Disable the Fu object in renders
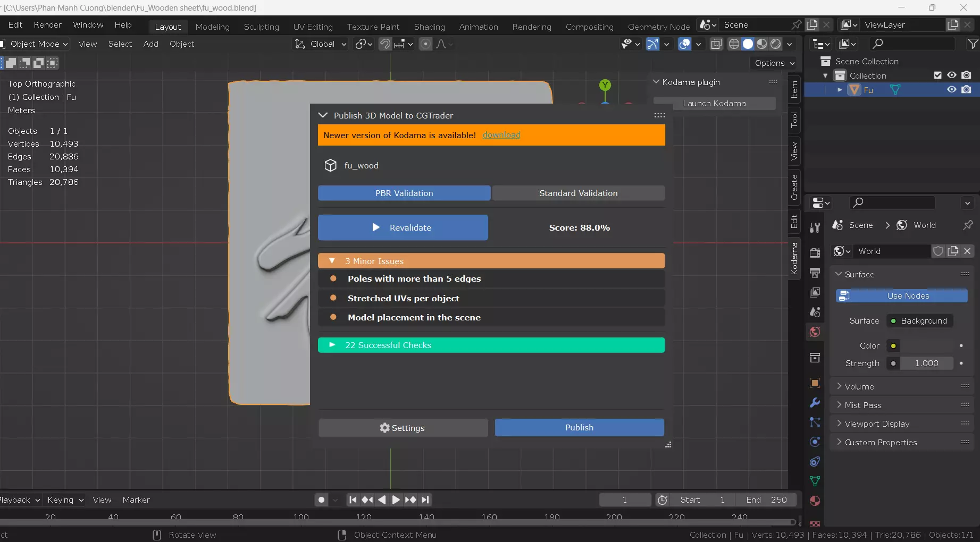 point(967,90)
